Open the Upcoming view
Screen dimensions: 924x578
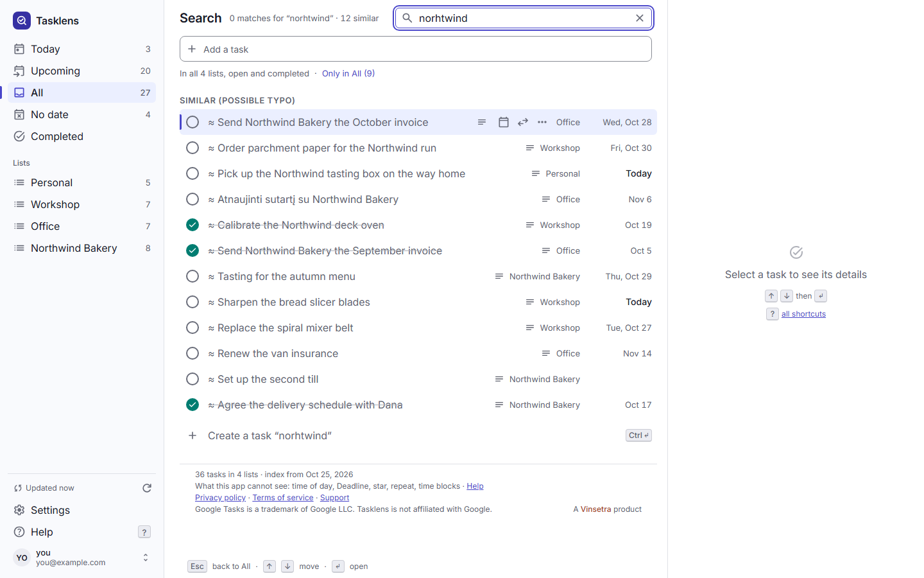click(81, 71)
